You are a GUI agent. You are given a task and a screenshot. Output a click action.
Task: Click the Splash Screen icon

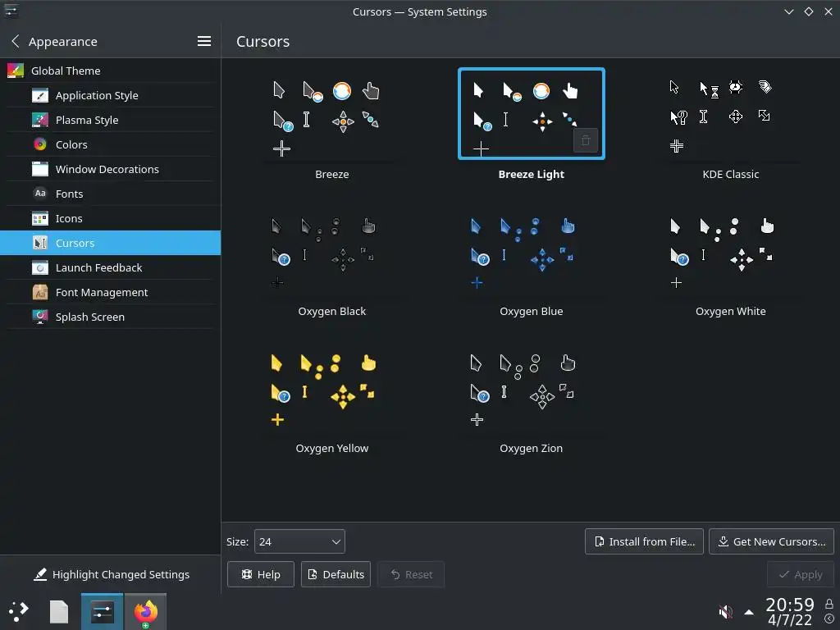click(40, 317)
